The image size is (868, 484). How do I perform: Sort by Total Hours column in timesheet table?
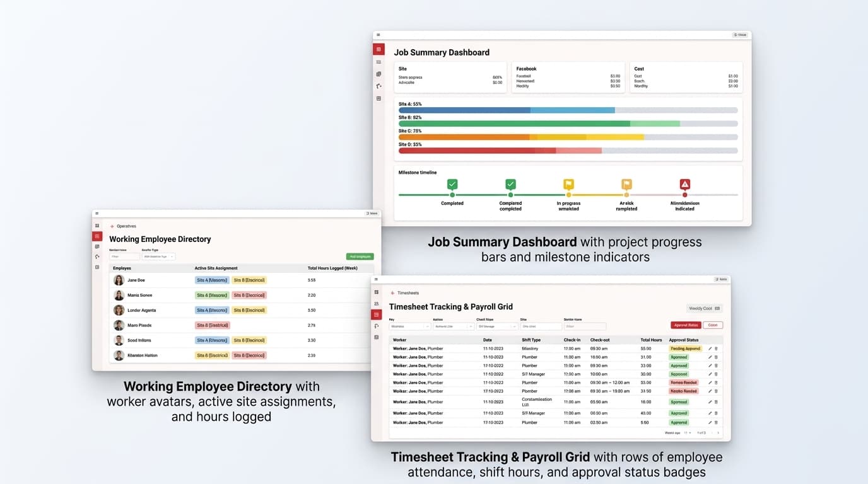[651, 340]
